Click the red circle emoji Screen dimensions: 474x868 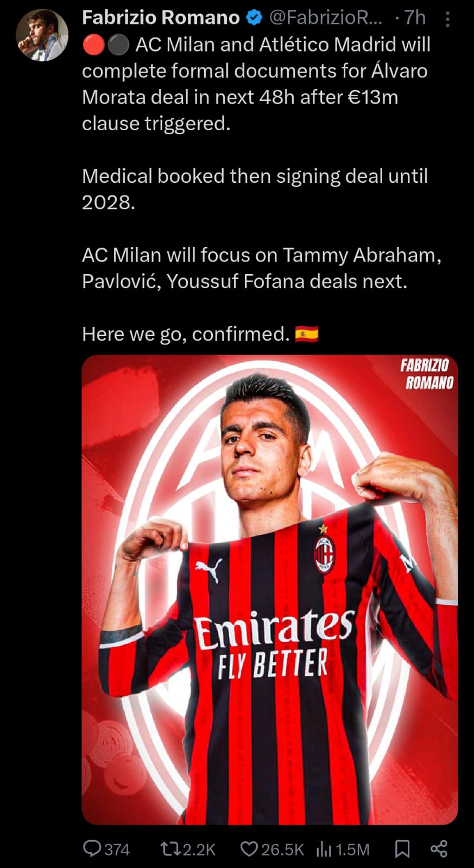(93, 45)
